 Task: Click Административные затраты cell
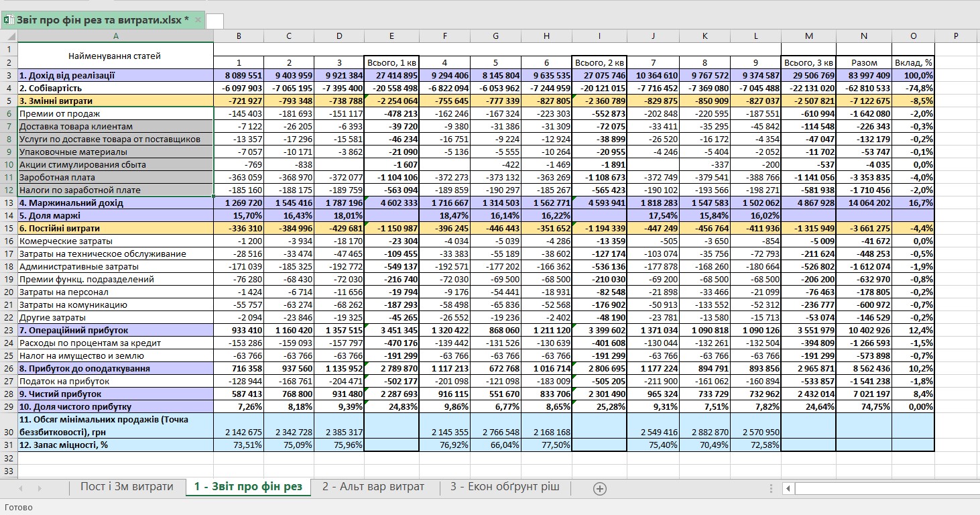(115, 266)
